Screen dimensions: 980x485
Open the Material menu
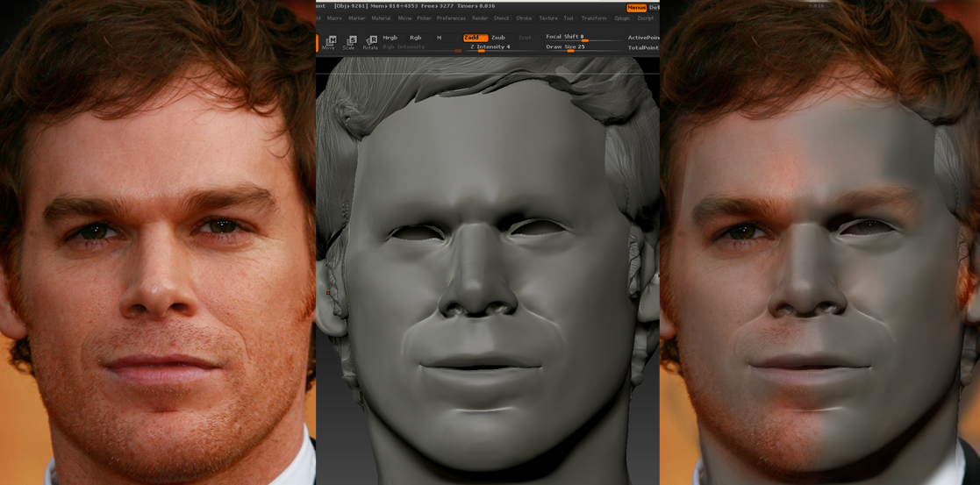381,18
